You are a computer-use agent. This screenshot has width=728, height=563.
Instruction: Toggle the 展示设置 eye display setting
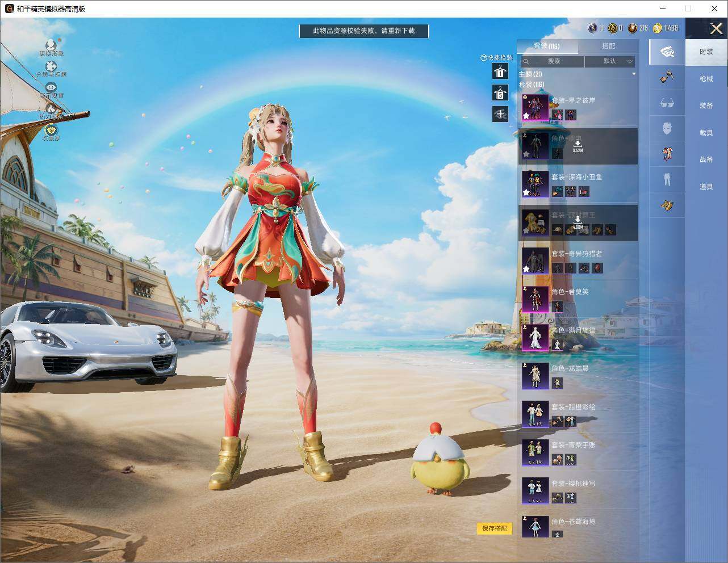51,87
